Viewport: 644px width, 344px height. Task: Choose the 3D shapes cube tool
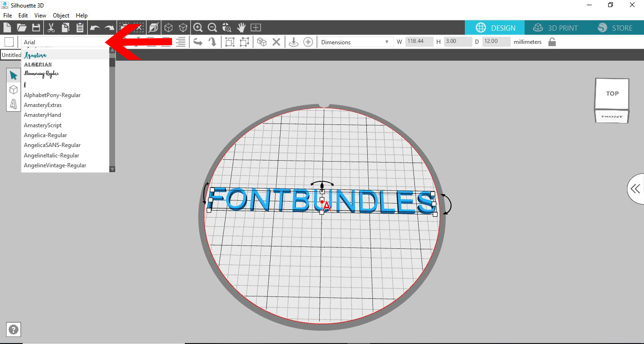pyautogui.click(x=14, y=90)
